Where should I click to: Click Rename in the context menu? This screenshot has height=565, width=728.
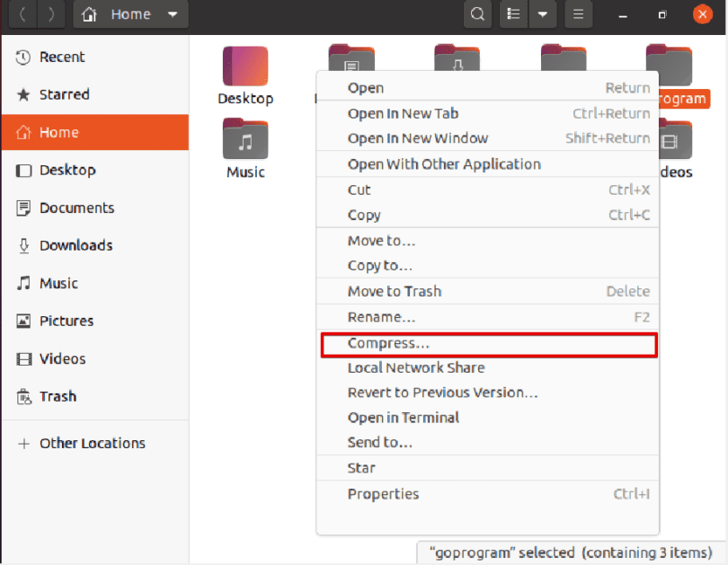pos(383,317)
